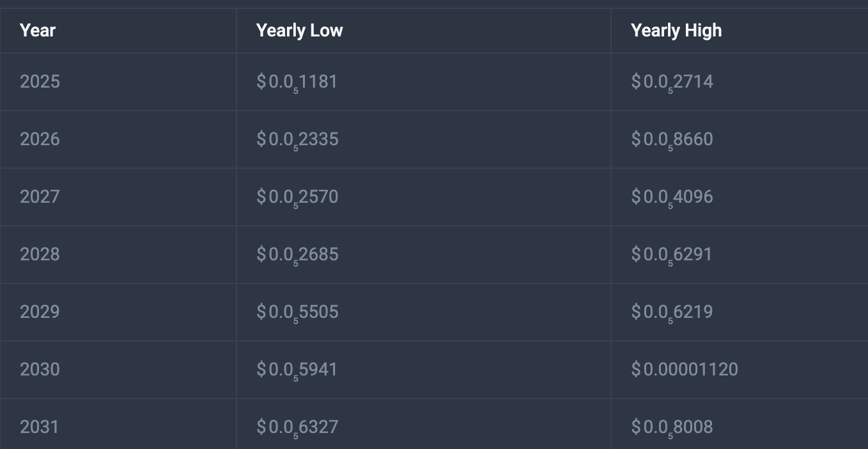Click the 2028 yearly high value ending 6291
The width and height of the screenshot is (868, 449).
[x=671, y=255]
